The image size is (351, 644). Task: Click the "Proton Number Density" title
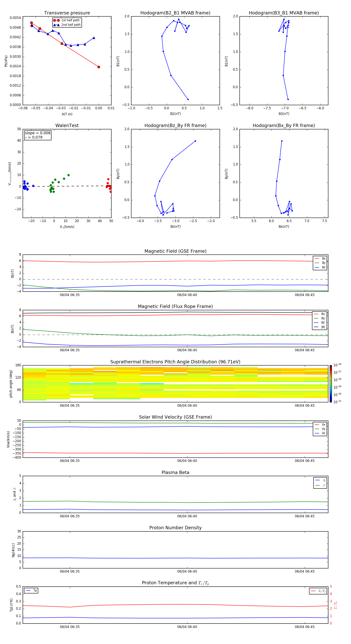175,528
